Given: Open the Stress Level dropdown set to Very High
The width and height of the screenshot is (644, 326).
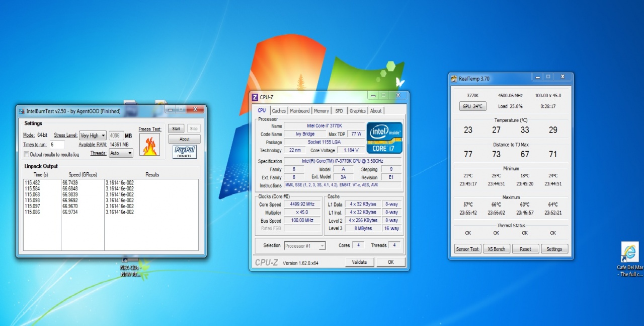Looking at the screenshot, I should [x=93, y=136].
